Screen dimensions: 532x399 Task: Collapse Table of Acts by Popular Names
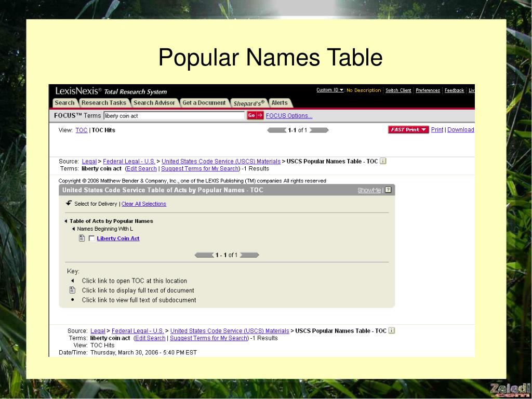click(x=66, y=221)
